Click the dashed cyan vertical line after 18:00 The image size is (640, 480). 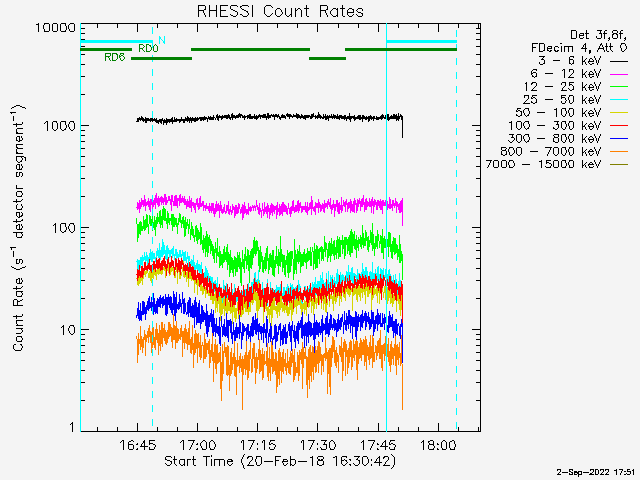point(456,229)
